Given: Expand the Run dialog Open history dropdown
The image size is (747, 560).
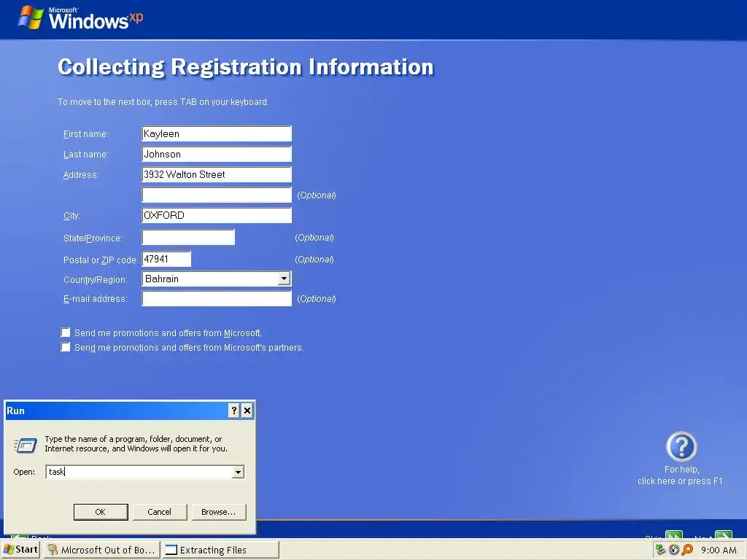Looking at the screenshot, I should tap(238, 472).
